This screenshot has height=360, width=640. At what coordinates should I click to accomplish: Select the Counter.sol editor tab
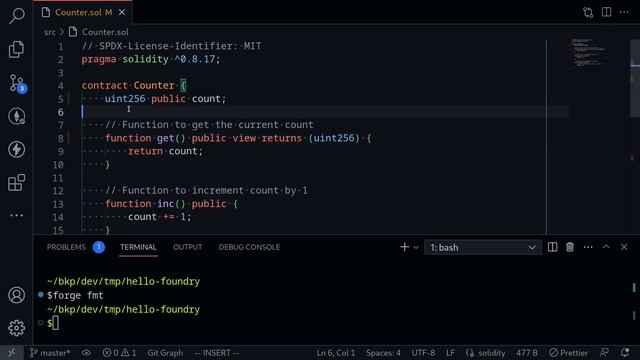[83, 13]
